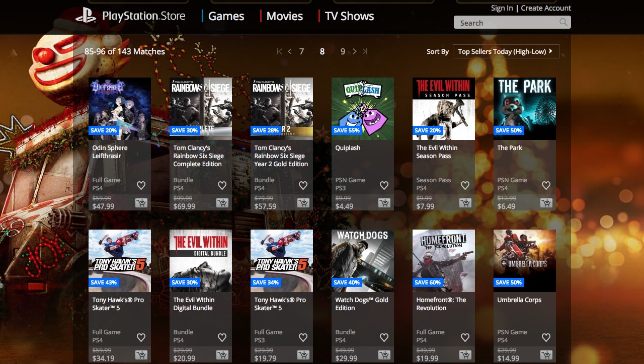Click the Rainbow Six Siege Year 2 Gold title

coord(281,156)
